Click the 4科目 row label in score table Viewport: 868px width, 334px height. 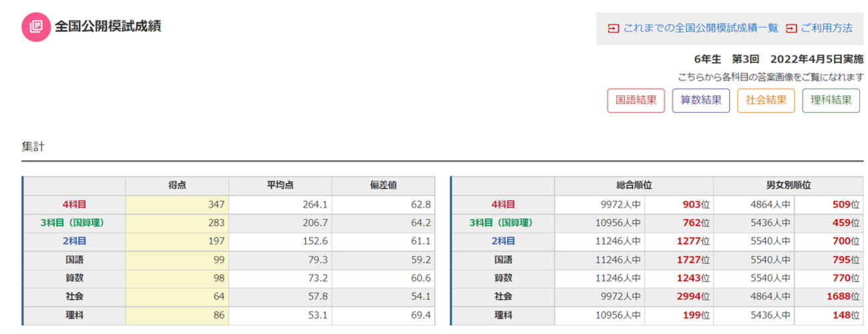point(74,204)
